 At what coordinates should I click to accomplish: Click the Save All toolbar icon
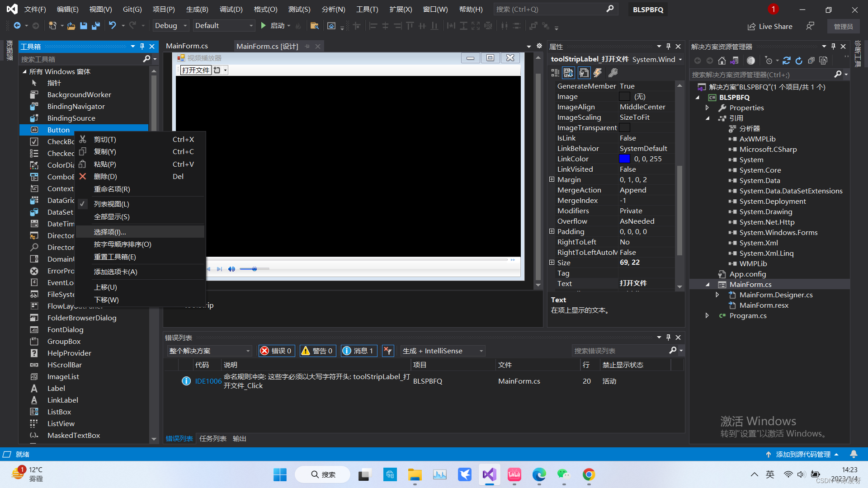(x=95, y=26)
